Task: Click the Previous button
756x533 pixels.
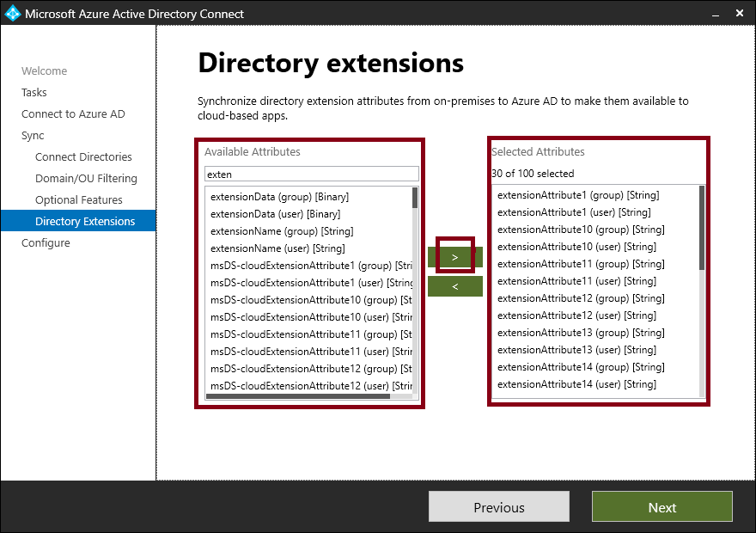Action: [x=499, y=507]
